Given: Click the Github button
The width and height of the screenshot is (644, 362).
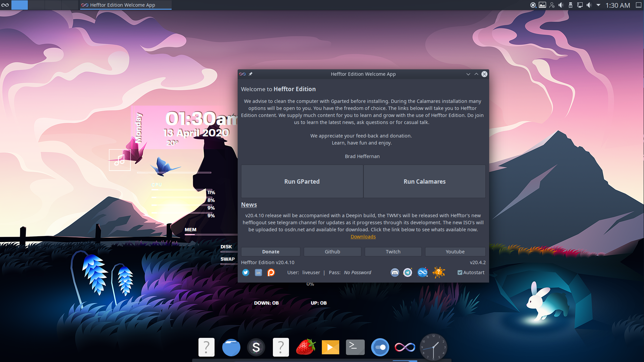Looking at the screenshot, I should click(332, 252).
